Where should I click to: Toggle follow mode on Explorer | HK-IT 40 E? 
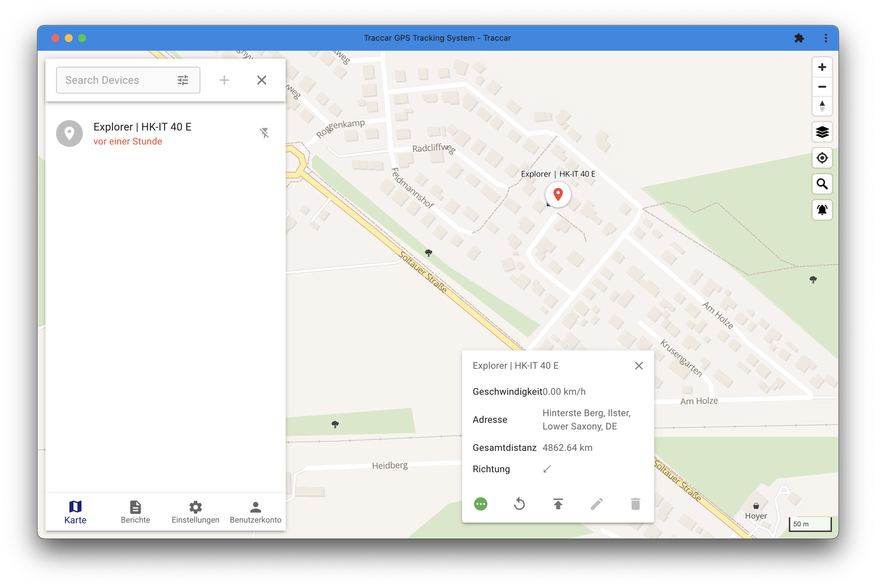[x=265, y=132]
